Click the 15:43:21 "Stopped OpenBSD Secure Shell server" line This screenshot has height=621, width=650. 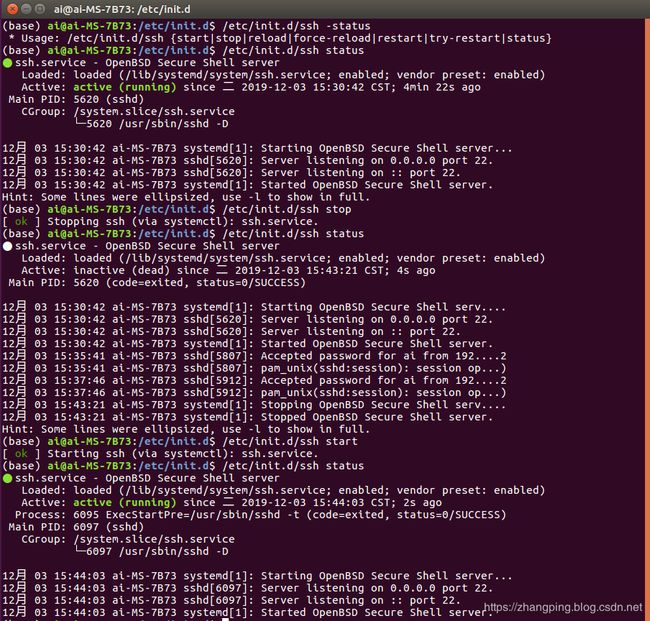click(x=247, y=417)
